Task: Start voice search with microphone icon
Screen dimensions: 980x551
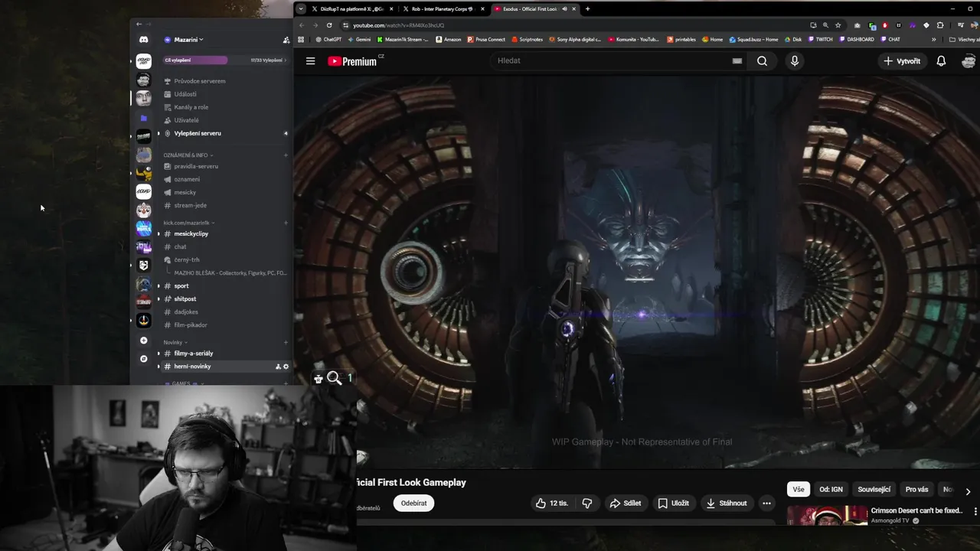Action: point(794,61)
